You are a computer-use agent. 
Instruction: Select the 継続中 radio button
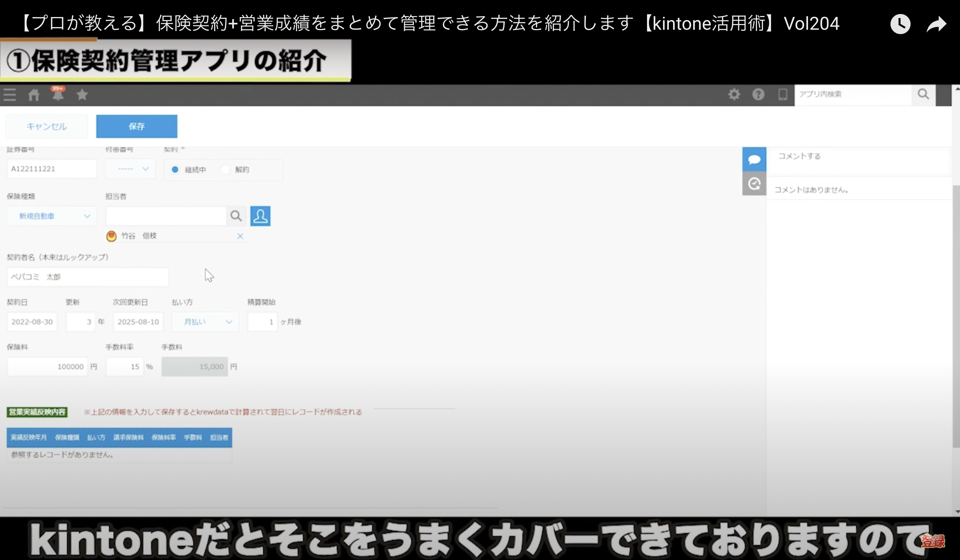pos(175,169)
